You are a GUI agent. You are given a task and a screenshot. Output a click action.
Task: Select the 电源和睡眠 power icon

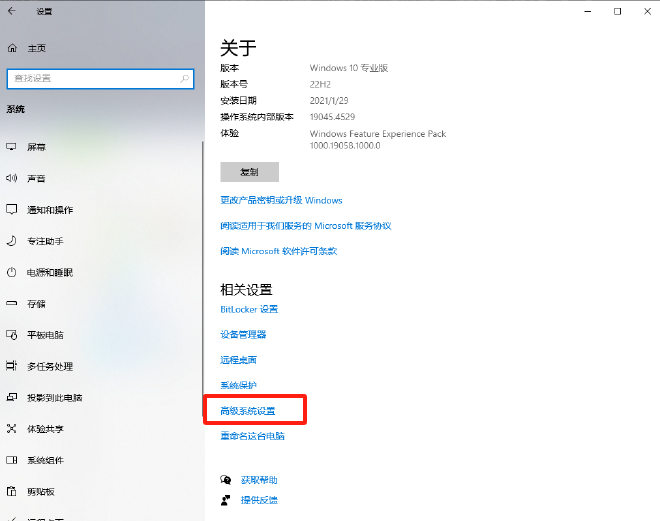pyautogui.click(x=11, y=272)
